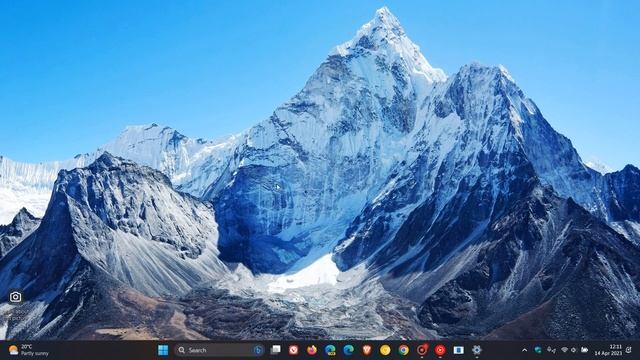This screenshot has width=640, height=360.
Task: Open the red ring app with badge
Action: click(422, 350)
